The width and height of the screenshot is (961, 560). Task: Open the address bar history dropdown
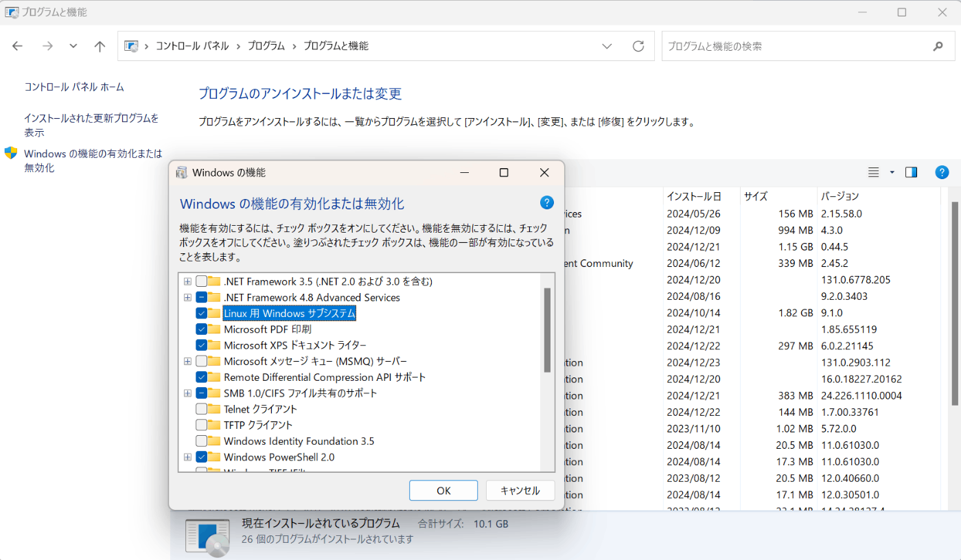607,46
